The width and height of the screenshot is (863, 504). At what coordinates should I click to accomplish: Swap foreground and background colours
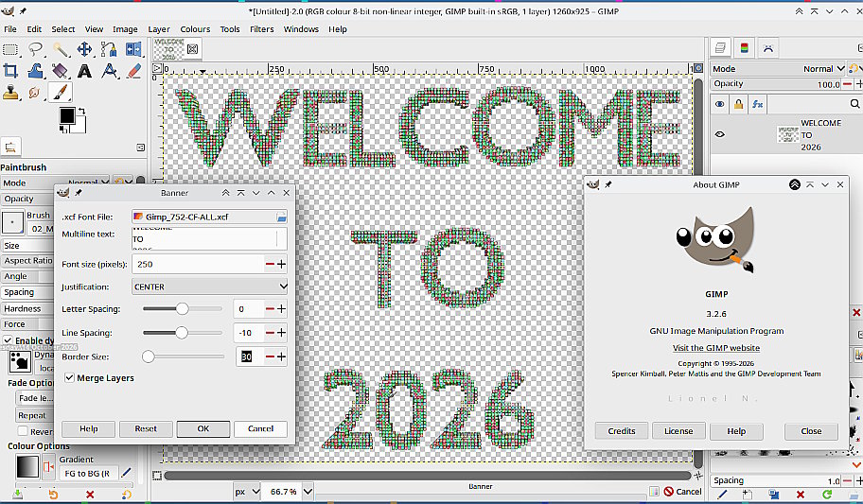tap(81, 112)
